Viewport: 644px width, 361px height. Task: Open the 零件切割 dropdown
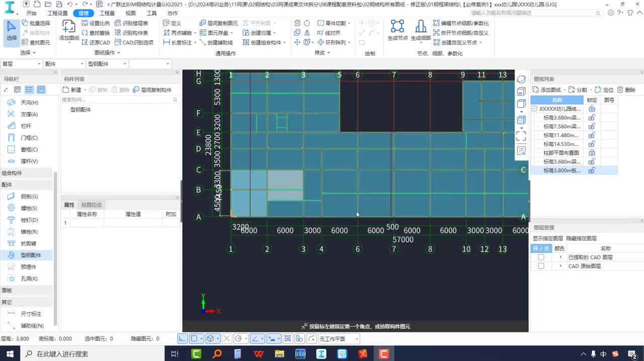[334, 23]
